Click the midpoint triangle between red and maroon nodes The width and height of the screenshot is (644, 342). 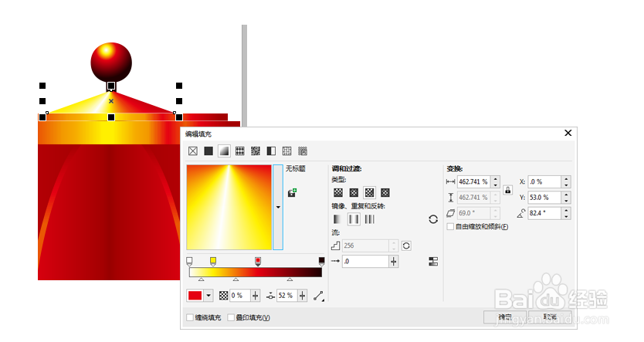(290, 279)
